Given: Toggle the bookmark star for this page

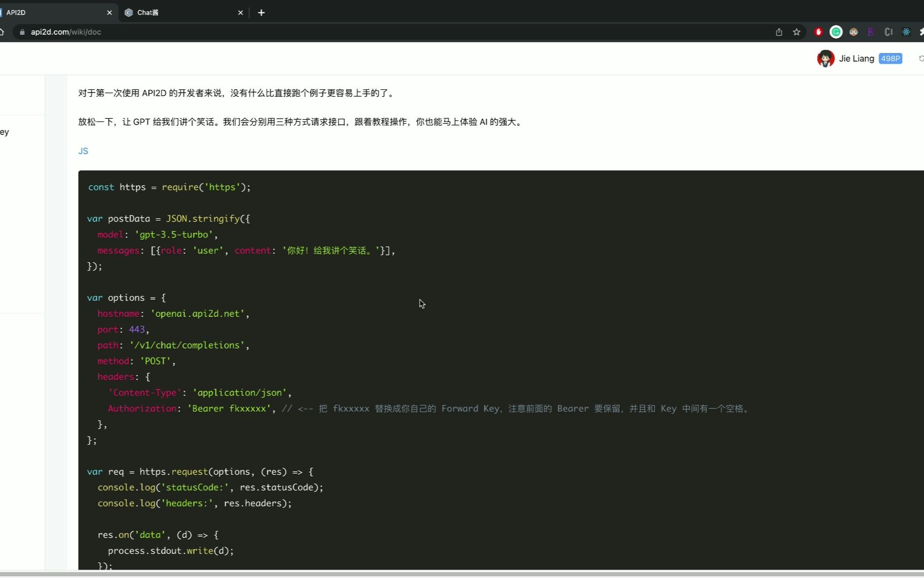Looking at the screenshot, I should click(796, 32).
